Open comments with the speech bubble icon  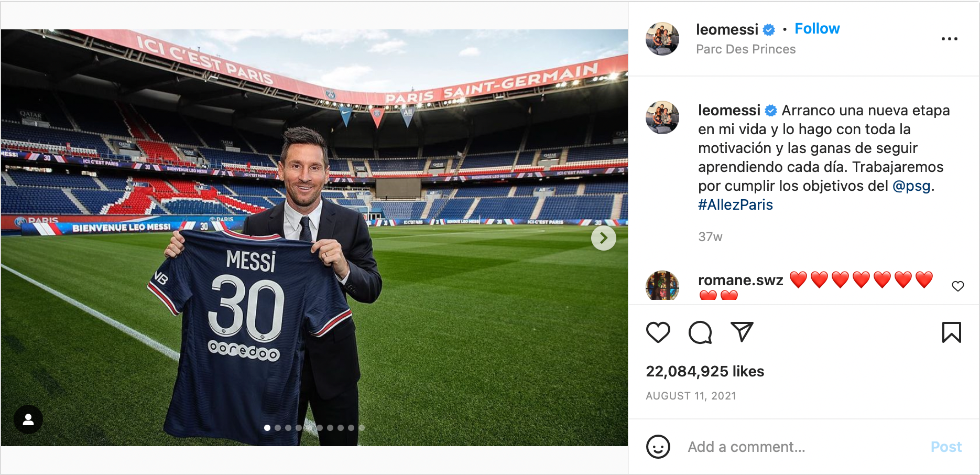coord(700,332)
